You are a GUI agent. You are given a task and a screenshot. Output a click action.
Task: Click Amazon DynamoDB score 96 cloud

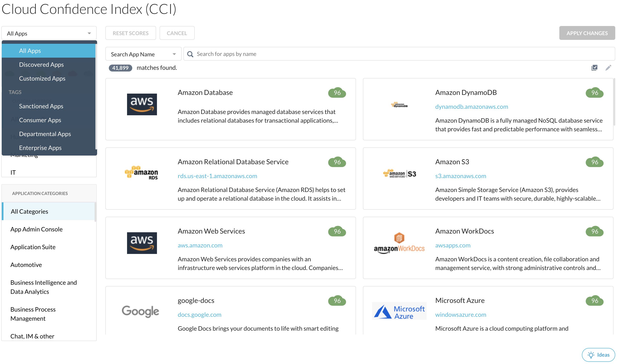coord(594,93)
